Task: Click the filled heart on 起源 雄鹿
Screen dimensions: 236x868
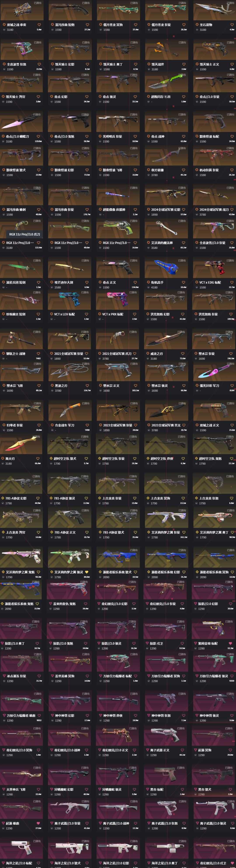Action: (38, 823)
